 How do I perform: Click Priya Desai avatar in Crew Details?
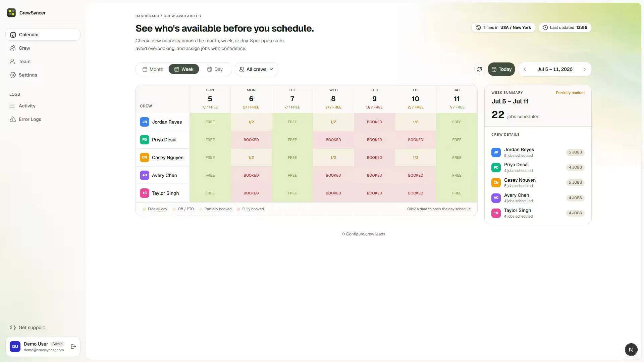[x=496, y=168]
